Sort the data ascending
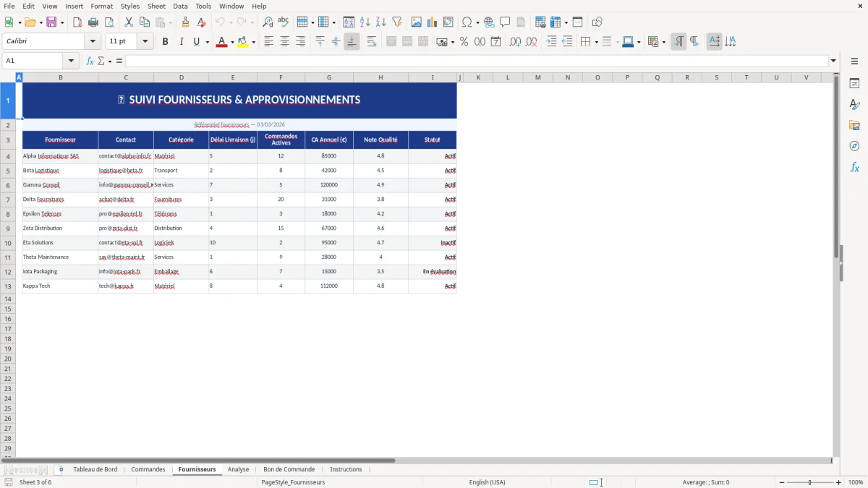 pos(365,22)
